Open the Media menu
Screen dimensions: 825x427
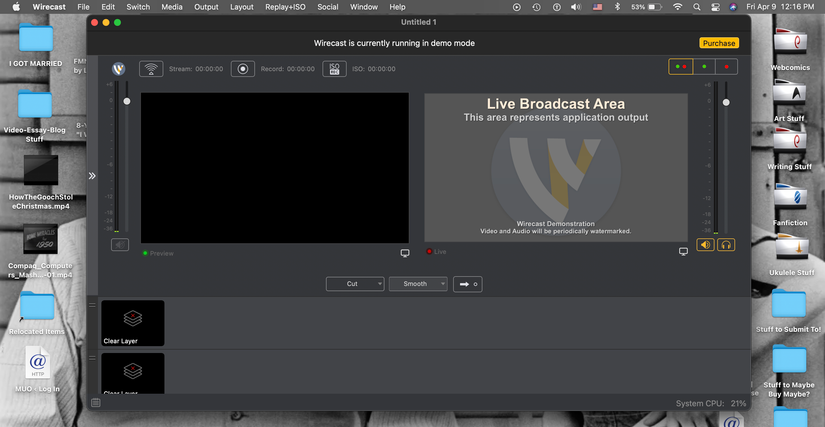point(172,7)
